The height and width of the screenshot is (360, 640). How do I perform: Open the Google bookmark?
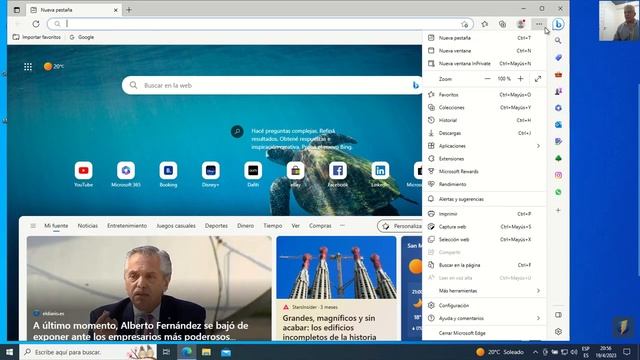click(82, 37)
